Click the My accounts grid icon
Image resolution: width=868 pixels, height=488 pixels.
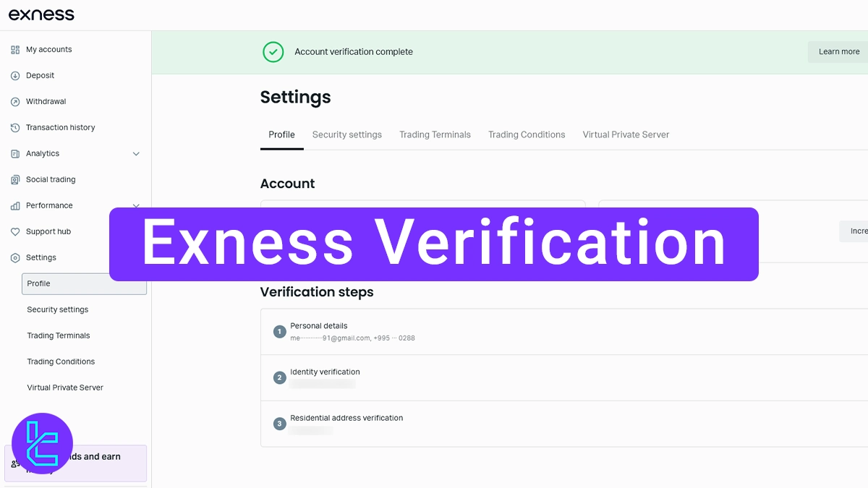14,49
